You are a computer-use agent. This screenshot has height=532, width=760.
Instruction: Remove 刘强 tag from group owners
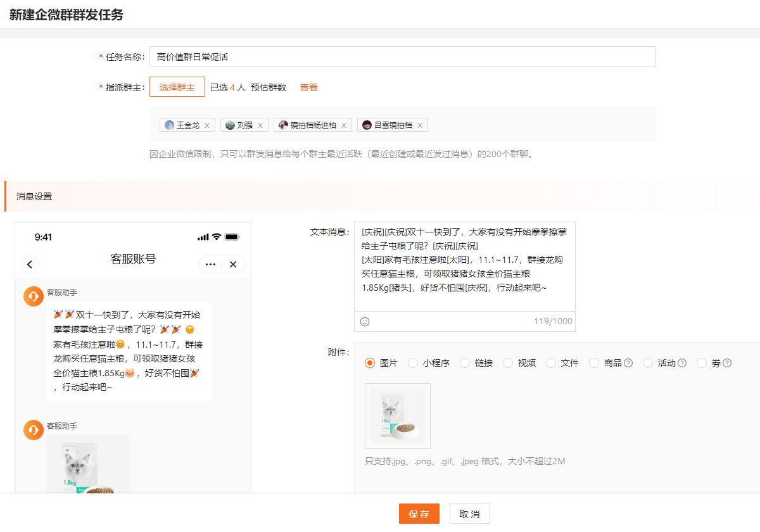point(260,125)
